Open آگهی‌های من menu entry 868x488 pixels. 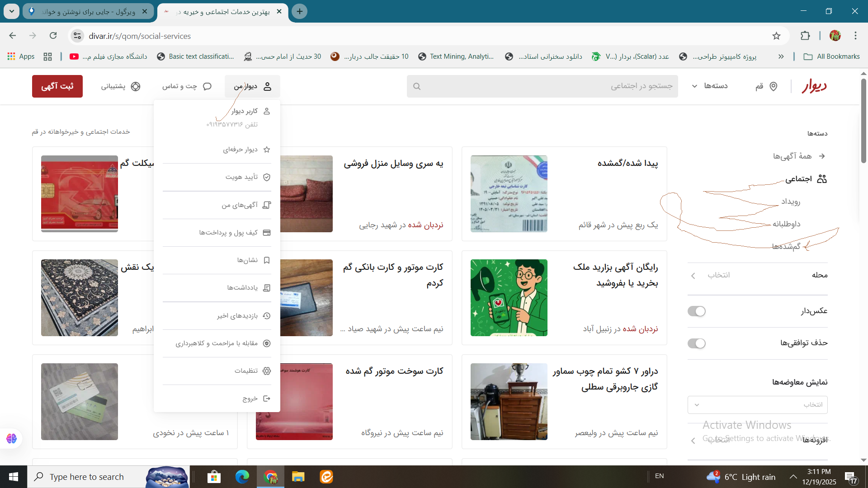tap(241, 205)
